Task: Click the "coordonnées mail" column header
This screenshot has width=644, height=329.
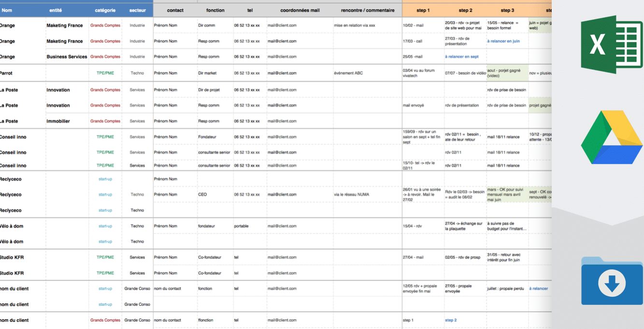Action: pos(300,10)
